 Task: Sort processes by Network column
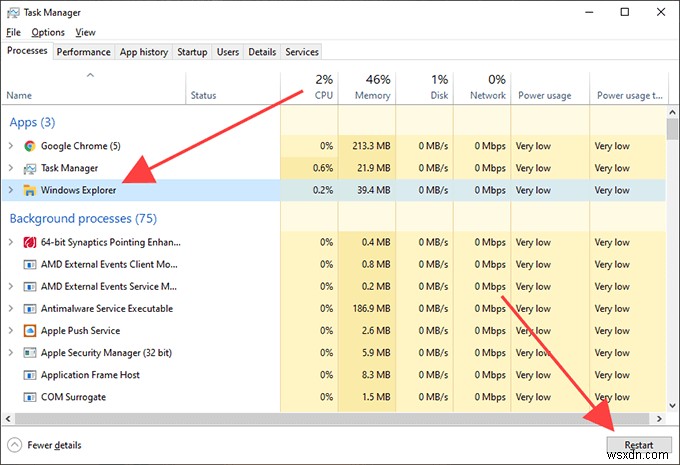click(x=482, y=88)
